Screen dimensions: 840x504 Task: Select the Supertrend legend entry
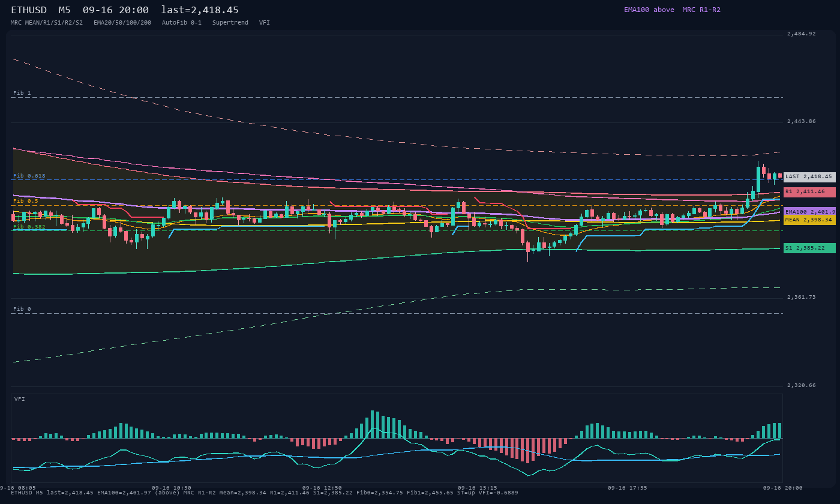click(230, 22)
